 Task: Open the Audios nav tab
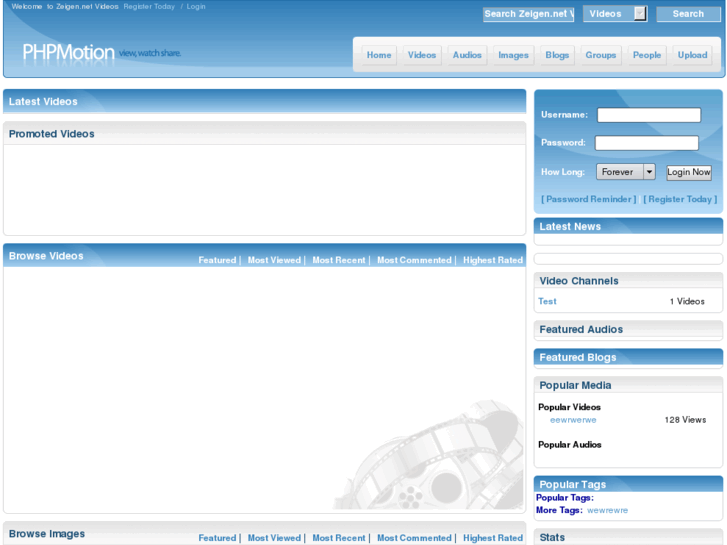[467, 55]
